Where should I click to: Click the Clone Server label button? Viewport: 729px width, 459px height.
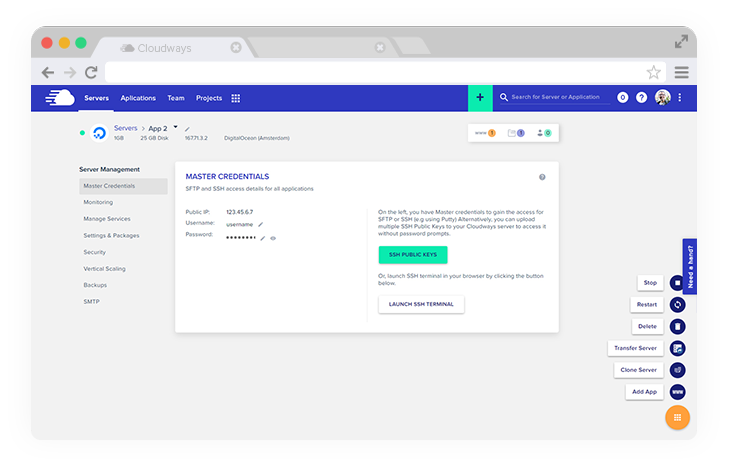tap(638, 370)
